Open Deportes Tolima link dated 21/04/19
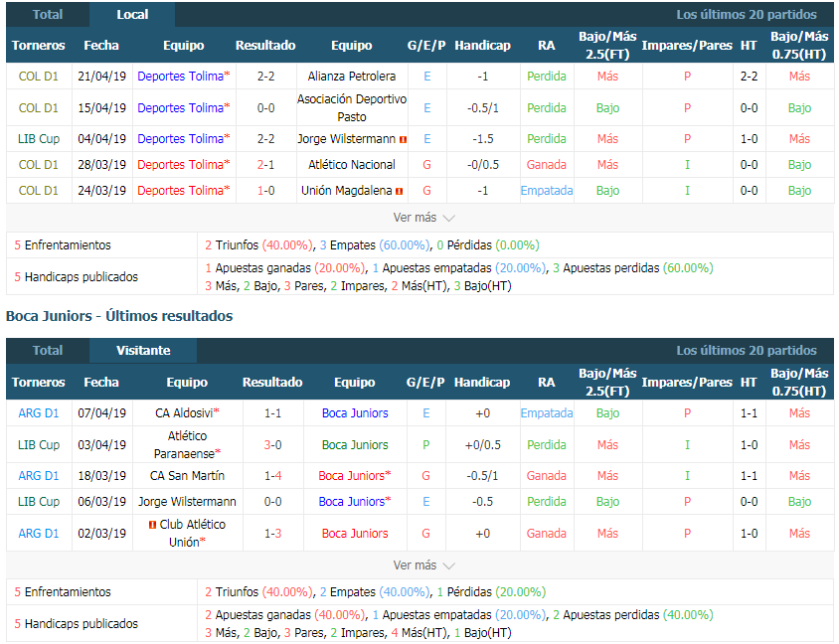 (x=184, y=77)
